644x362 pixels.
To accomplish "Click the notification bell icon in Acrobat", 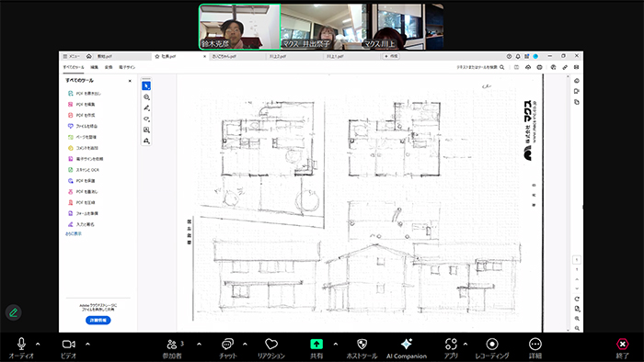I will click(518, 56).
